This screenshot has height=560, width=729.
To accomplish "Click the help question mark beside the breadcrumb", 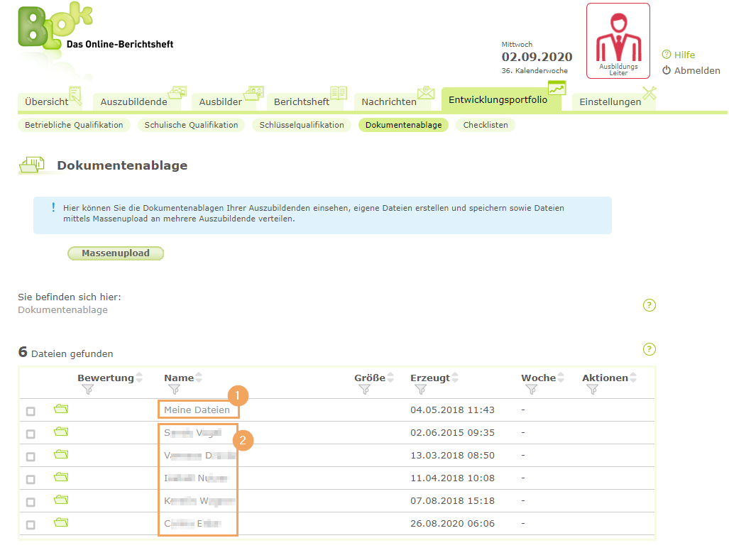I will pyautogui.click(x=648, y=305).
